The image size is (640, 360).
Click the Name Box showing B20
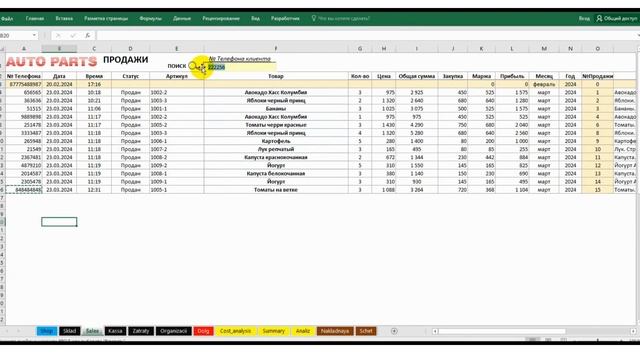pyautogui.click(x=16, y=36)
